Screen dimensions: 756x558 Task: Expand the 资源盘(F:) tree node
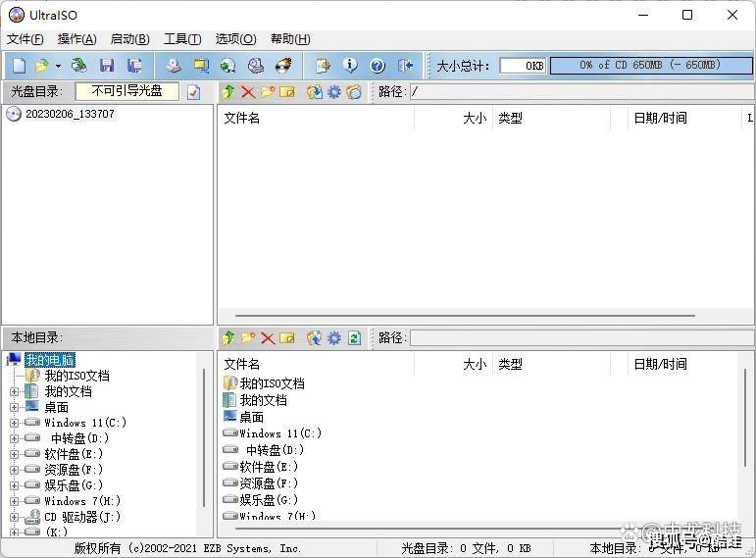14,470
